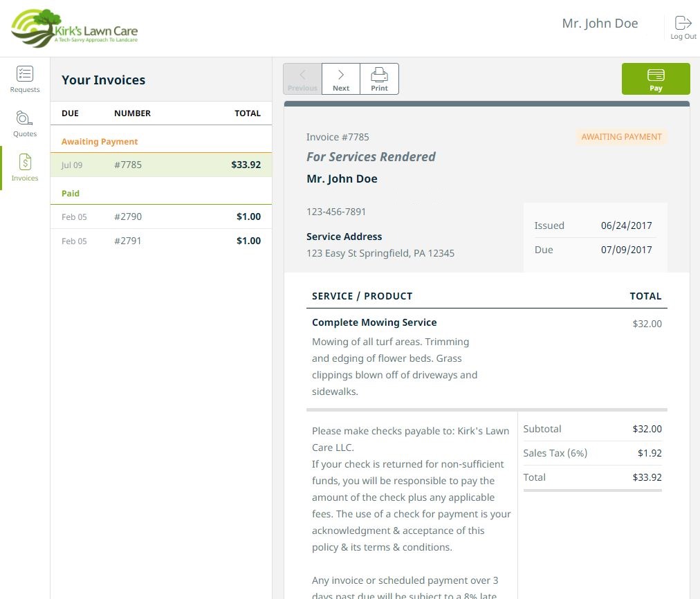The width and height of the screenshot is (700, 599).
Task: Open the Quotes section in sidebar
Action: coord(25,123)
